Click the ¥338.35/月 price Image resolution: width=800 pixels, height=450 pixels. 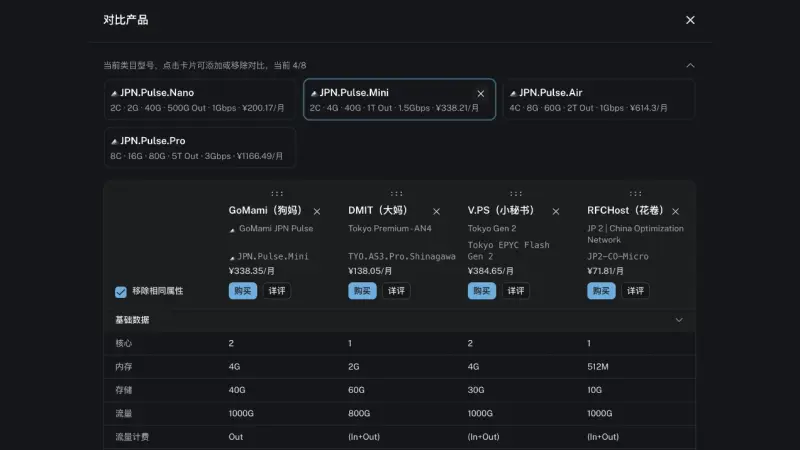(x=252, y=271)
